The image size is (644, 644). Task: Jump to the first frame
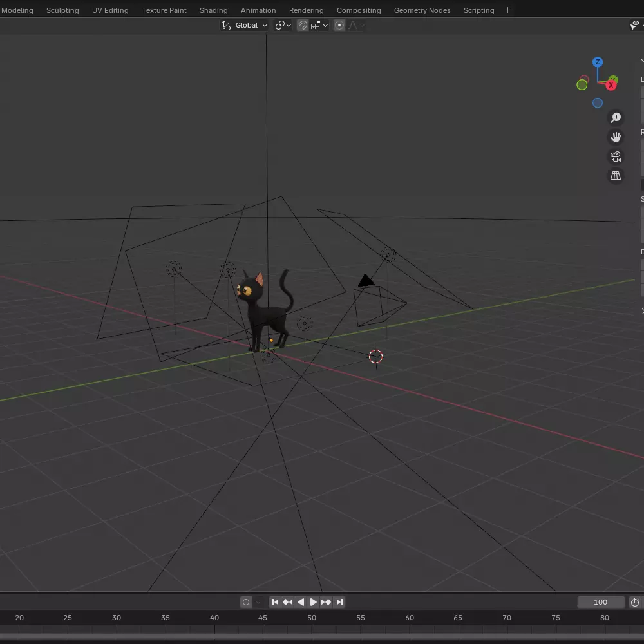275,602
